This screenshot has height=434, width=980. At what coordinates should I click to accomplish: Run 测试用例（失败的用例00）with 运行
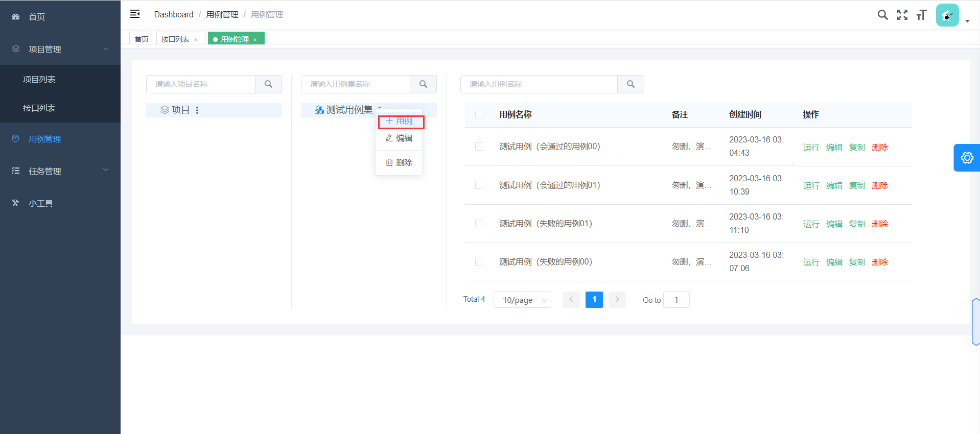(x=811, y=262)
